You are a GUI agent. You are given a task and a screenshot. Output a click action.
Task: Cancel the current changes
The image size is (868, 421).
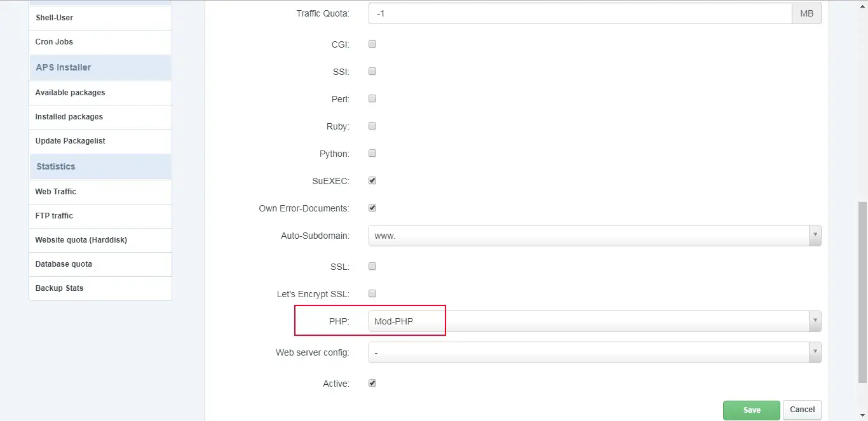pyautogui.click(x=801, y=409)
